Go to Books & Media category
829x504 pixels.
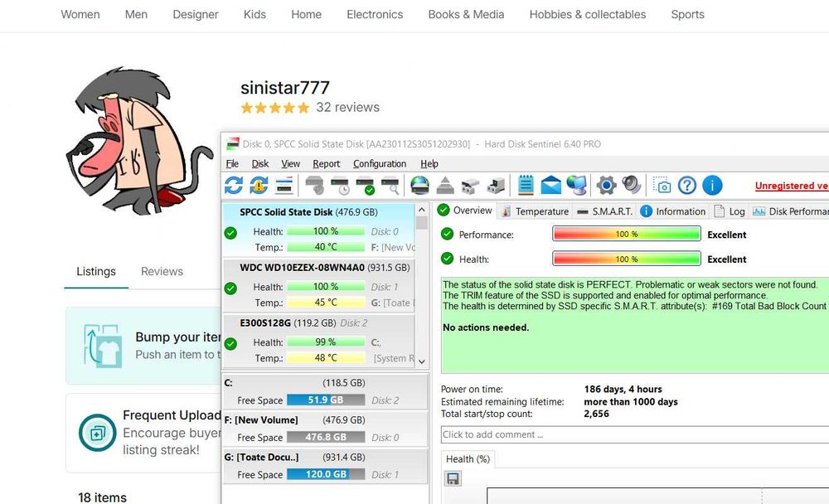pyautogui.click(x=466, y=15)
